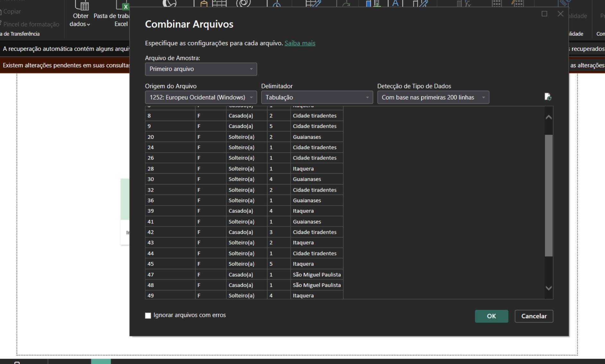The width and height of the screenshot is (605, 364).
Task: Open the Saiba mais link
Action: pyautogui.click(x=300, y=43)
